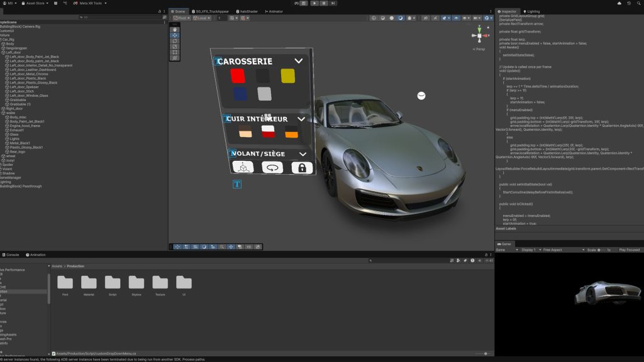The height and width of the screenshot is (362, 644).
Task: Select the Rotate tool in the Scene toolbar
Action: coord(175,41)
